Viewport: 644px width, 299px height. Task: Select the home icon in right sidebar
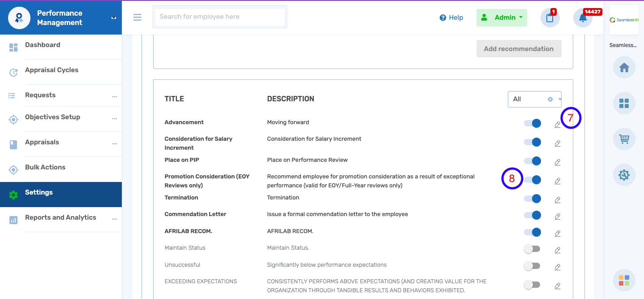pos(624,67)
